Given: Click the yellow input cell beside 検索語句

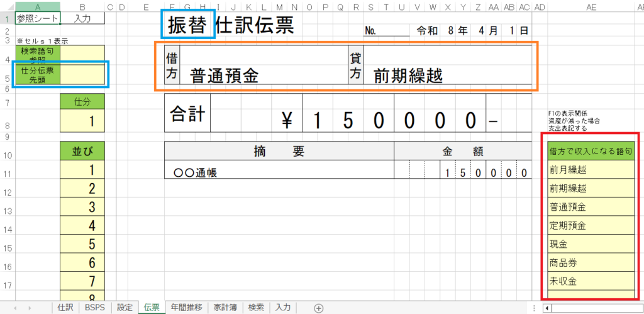Looking at the screenshot, I should (82, 55).
